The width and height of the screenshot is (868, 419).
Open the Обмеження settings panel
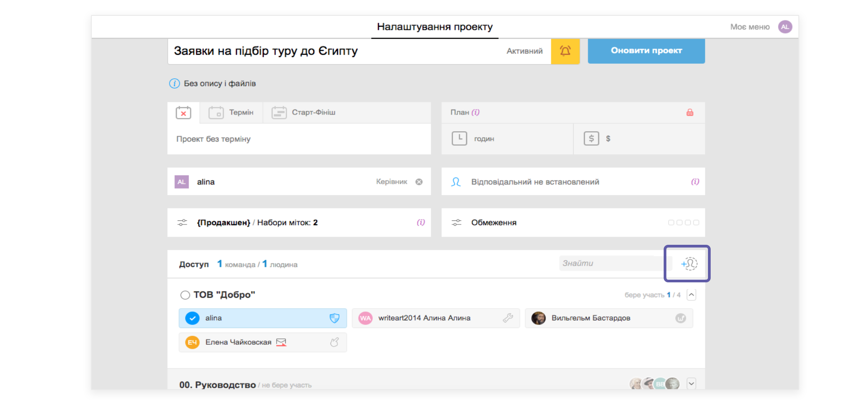click(494, 222)
